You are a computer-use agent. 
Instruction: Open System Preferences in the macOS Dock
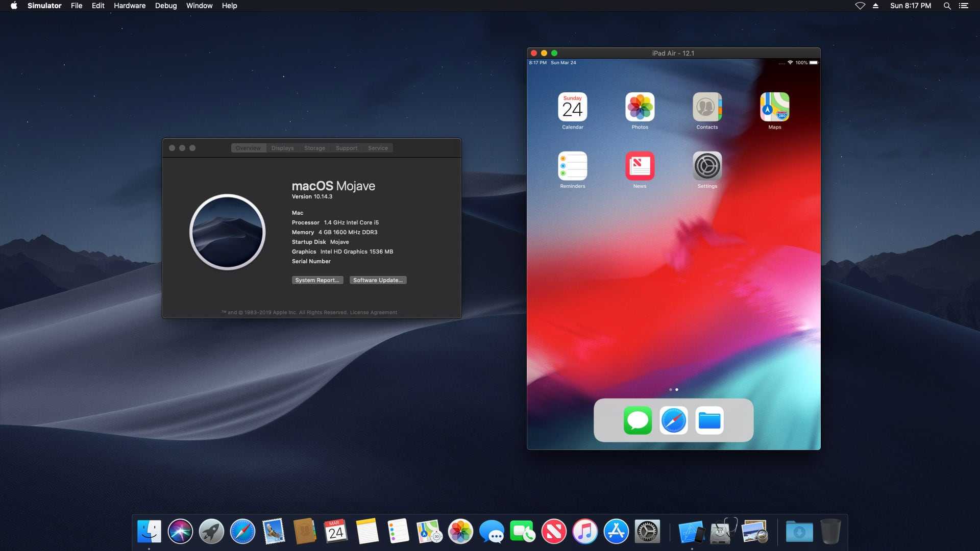(647, 532)
